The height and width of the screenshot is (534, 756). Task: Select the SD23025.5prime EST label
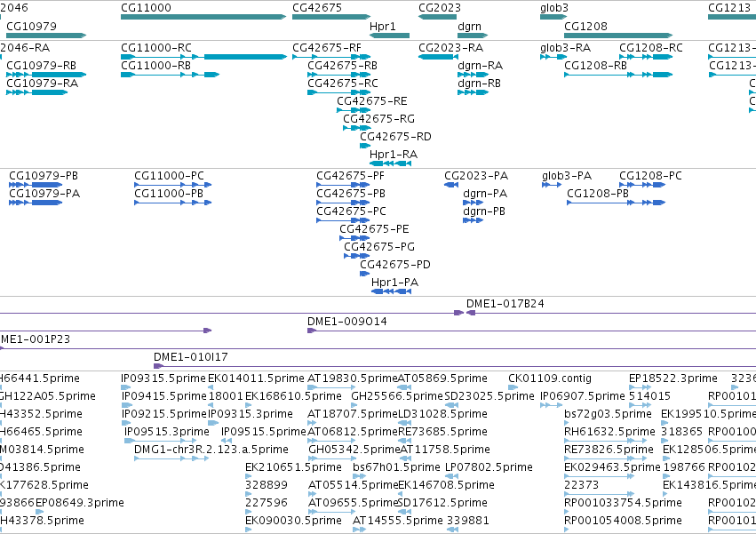[489, 396]
